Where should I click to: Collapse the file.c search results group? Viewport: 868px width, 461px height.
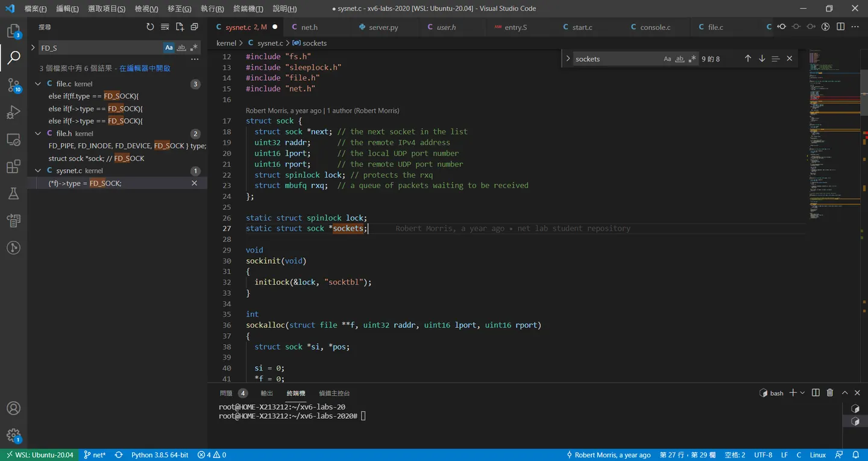pos(38,84)
